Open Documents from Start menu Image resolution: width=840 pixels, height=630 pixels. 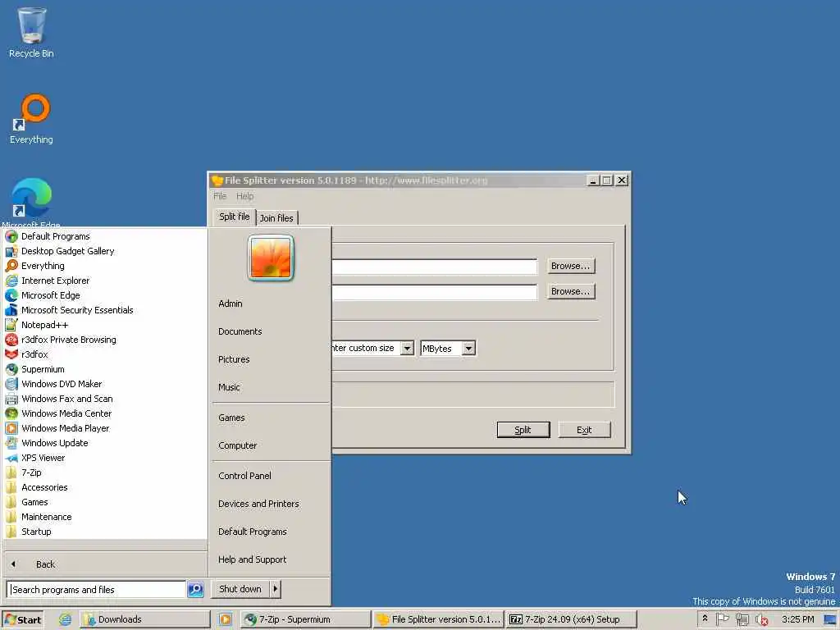coord(240,331)
